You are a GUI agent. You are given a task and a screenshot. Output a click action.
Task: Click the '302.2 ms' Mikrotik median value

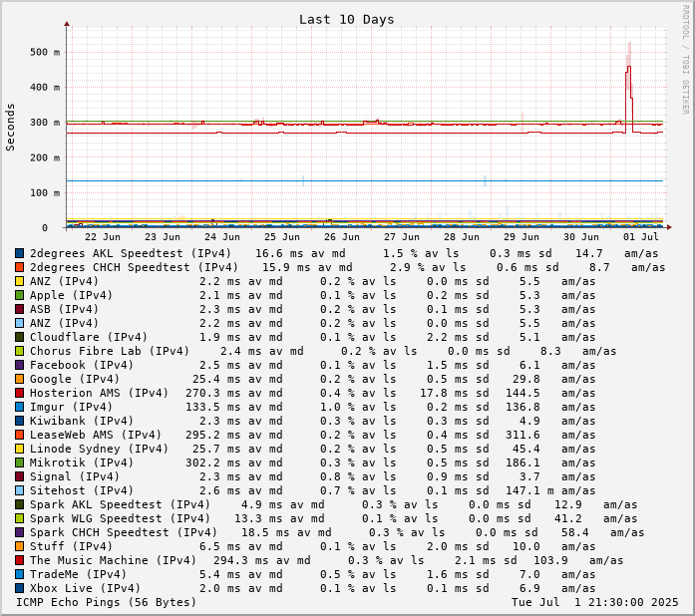coord(213,462)
